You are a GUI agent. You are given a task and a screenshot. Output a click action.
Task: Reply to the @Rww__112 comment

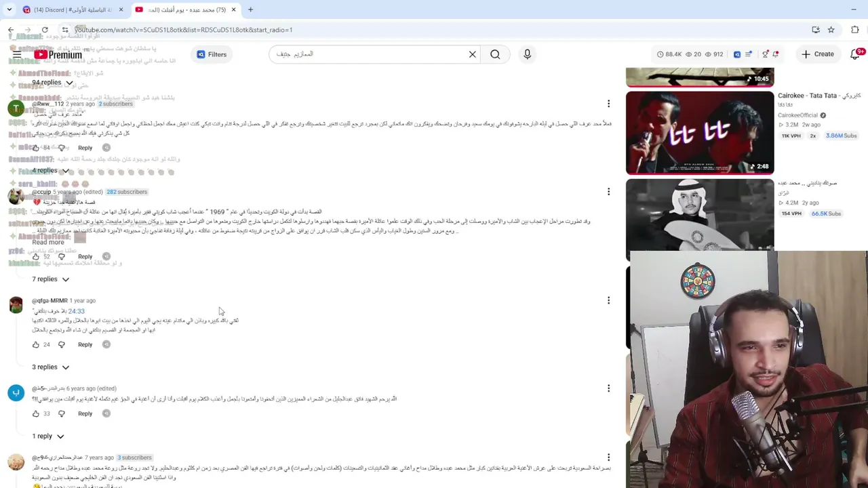[x=85, y=148]
